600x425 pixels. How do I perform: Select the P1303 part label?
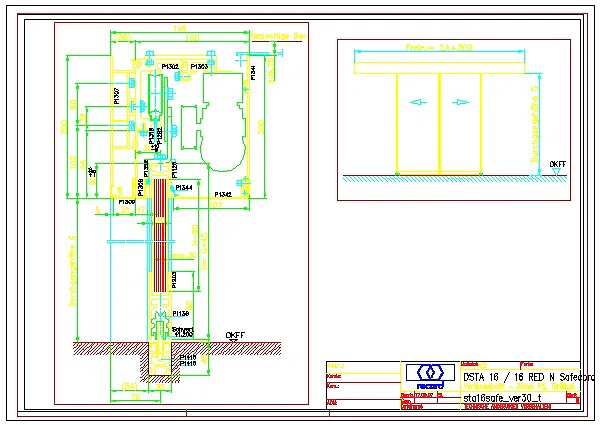tap(199, 67)
